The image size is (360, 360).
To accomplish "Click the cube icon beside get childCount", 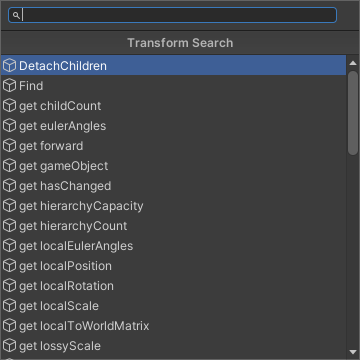I will tap(9, 106).
